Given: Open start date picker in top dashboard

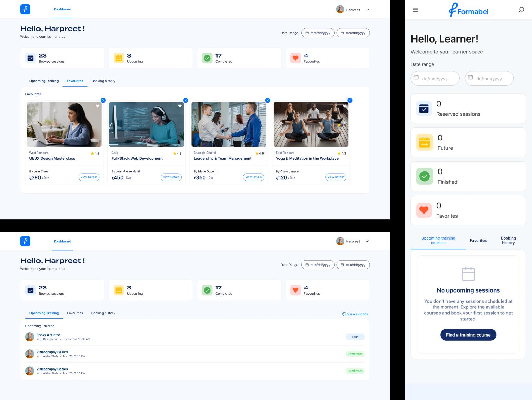Looking at the screenshot, I should (318, 33).
